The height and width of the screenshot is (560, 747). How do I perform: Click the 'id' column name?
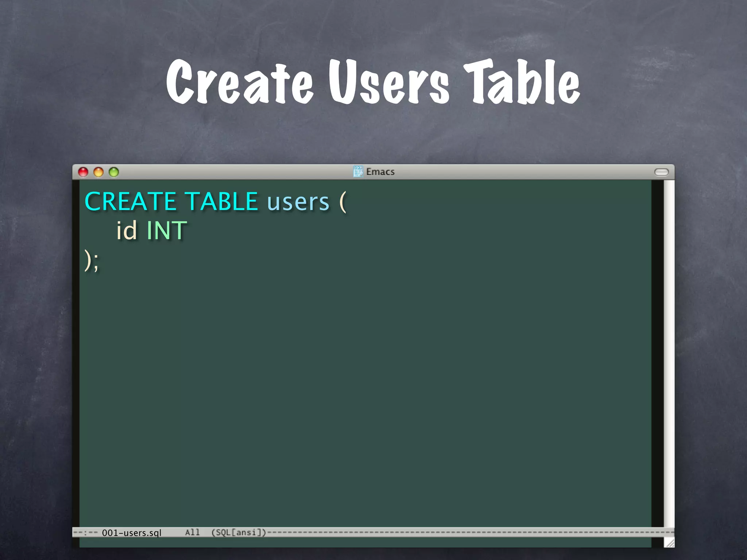tap(127, 230)
